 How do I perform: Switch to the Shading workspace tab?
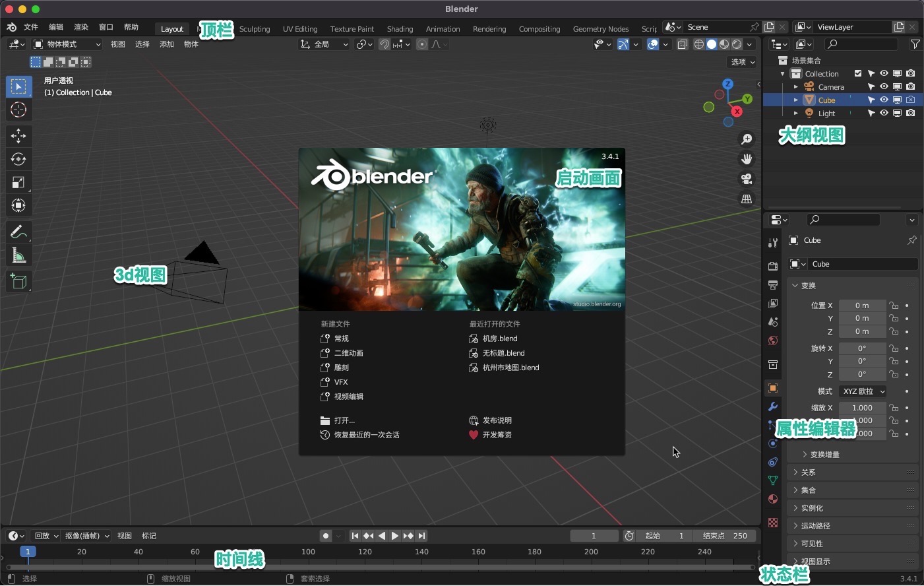(x=400, y=29)
